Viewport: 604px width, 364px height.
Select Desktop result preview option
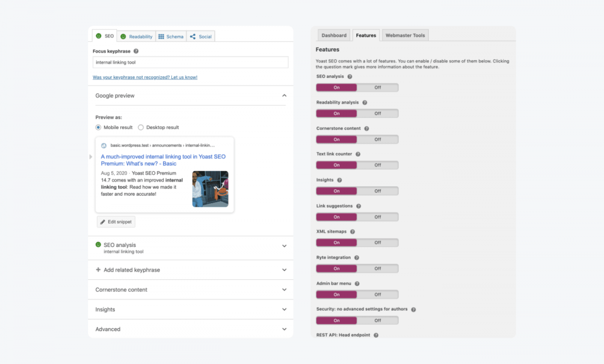point(141,127)
